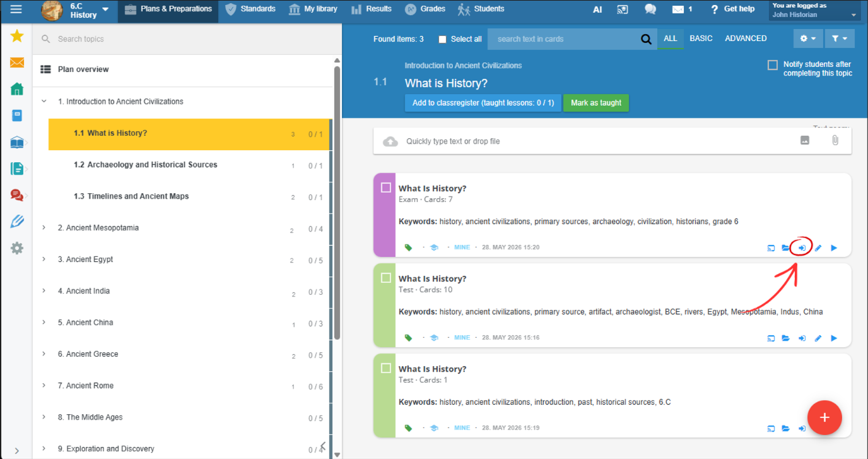This screenshot has width=868, height=459.
Task: Tick the checkbox on the Exam card
Action: click(x=386, y=188)
